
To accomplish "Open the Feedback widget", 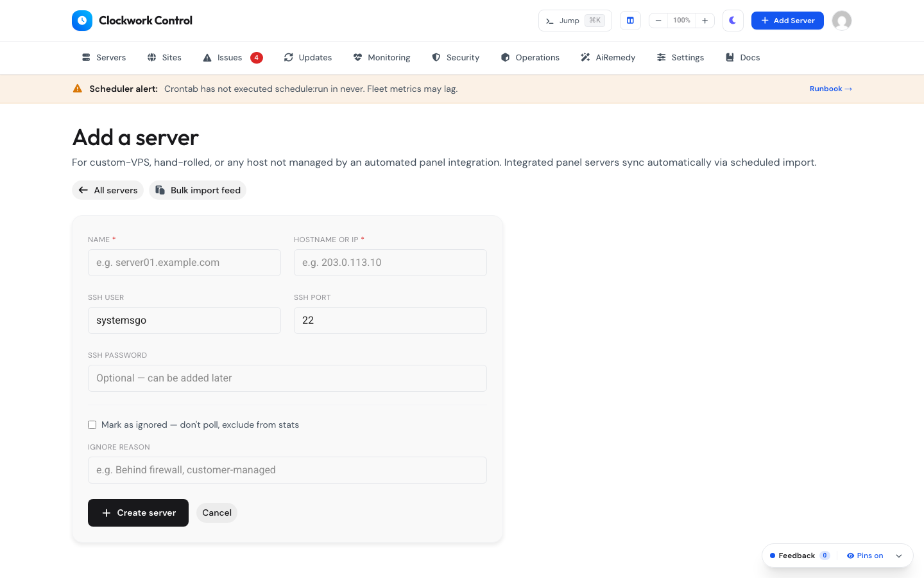I will (800, 556).
